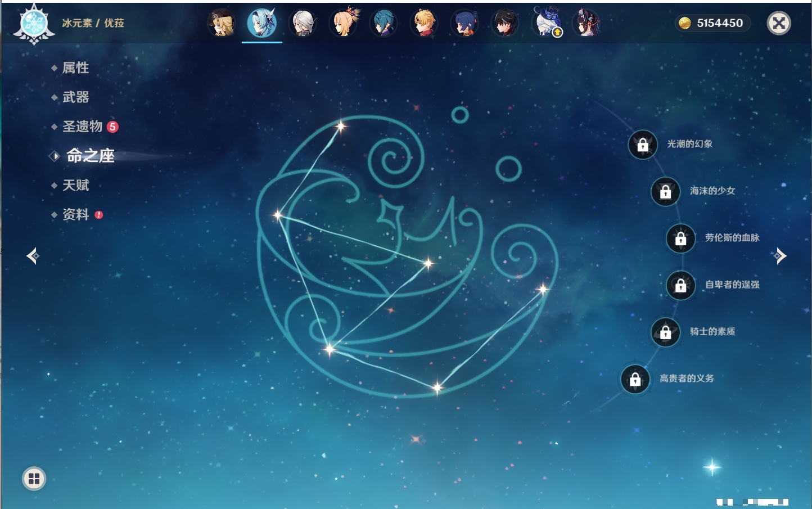The image size is (812, 509).
Task: Click the lock icon for 自卑者的逞强
Action: coord(681,285)
